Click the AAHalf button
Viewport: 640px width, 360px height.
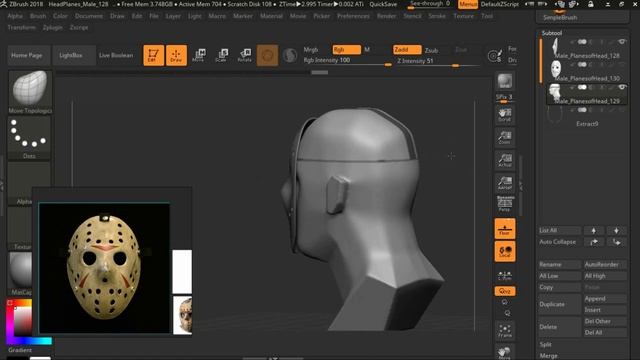(x=505, y=183)
